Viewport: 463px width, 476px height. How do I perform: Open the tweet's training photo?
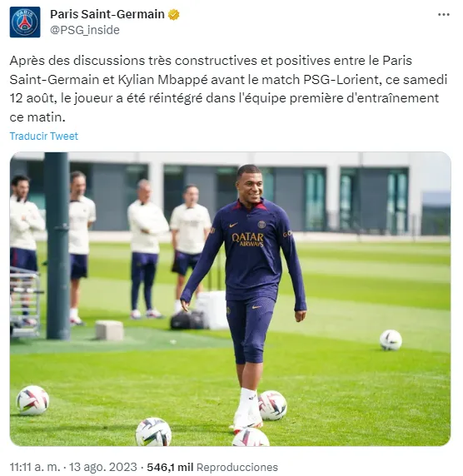[231, 299]
